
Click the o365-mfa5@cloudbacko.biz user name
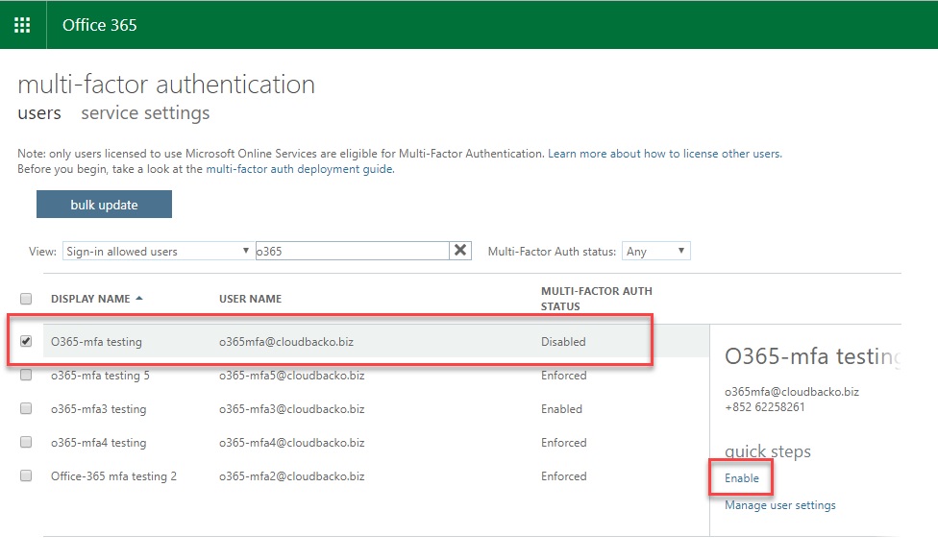pos(291,376)
